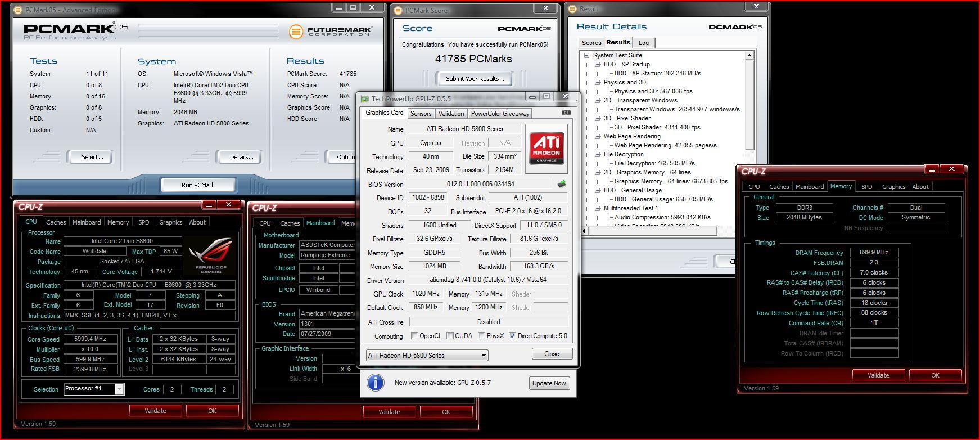Open the Log tab in Result Details

(x=644, y=43)
